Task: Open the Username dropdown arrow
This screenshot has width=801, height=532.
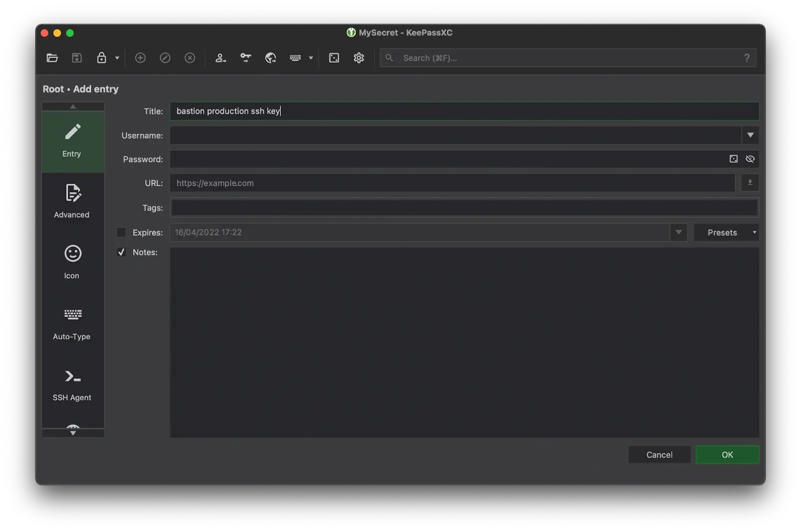Action: click(749, 135)
